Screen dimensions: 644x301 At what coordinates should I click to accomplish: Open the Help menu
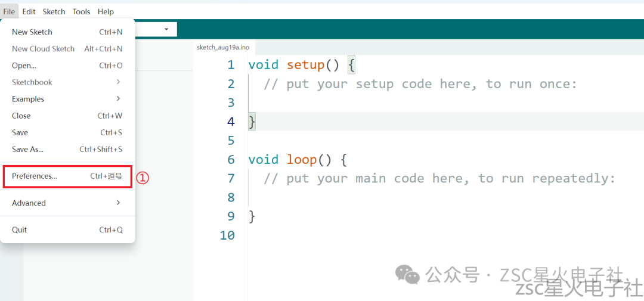106,11
